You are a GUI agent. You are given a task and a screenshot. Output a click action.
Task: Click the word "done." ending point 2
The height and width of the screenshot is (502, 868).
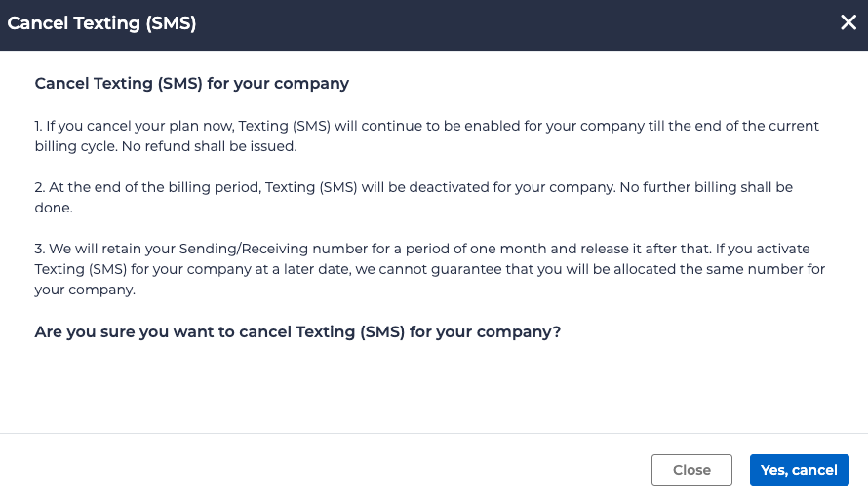pos(54,208)
